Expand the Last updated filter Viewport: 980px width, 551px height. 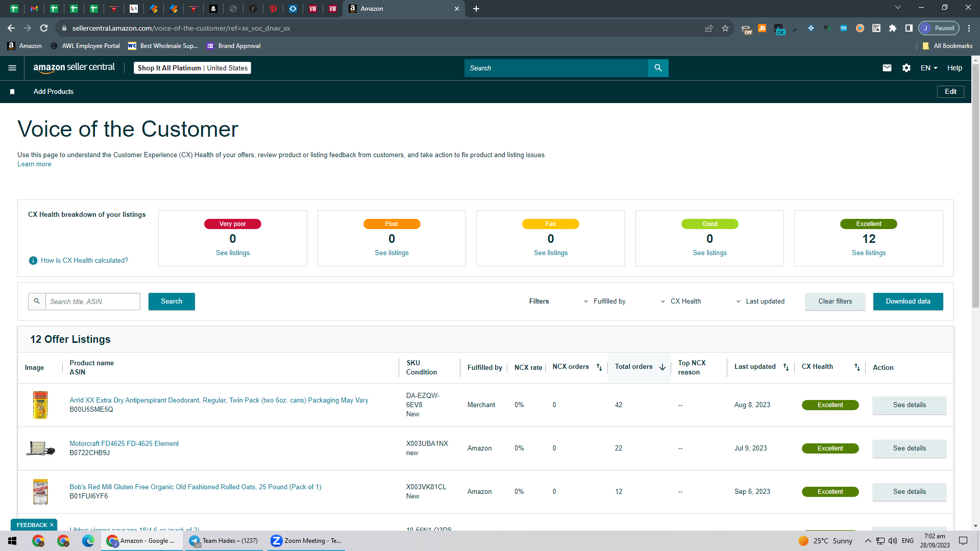pyautogui.click(x=760, y=302)
